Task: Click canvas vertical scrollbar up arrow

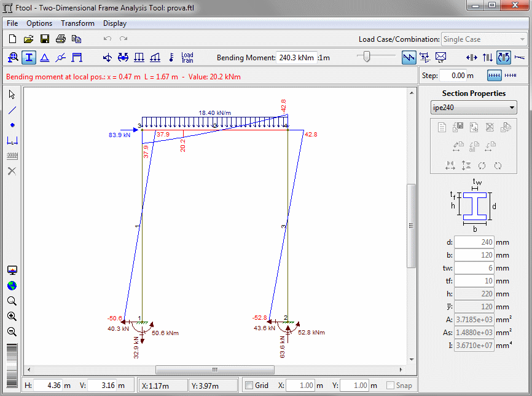Action: [412, 93]
